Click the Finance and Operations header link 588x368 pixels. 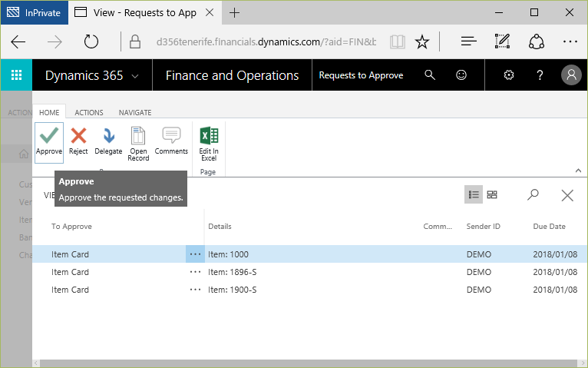click(232, 75)
